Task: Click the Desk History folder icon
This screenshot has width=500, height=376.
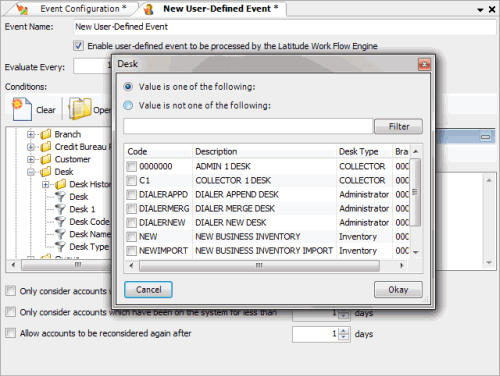Action: coord(60,184)
